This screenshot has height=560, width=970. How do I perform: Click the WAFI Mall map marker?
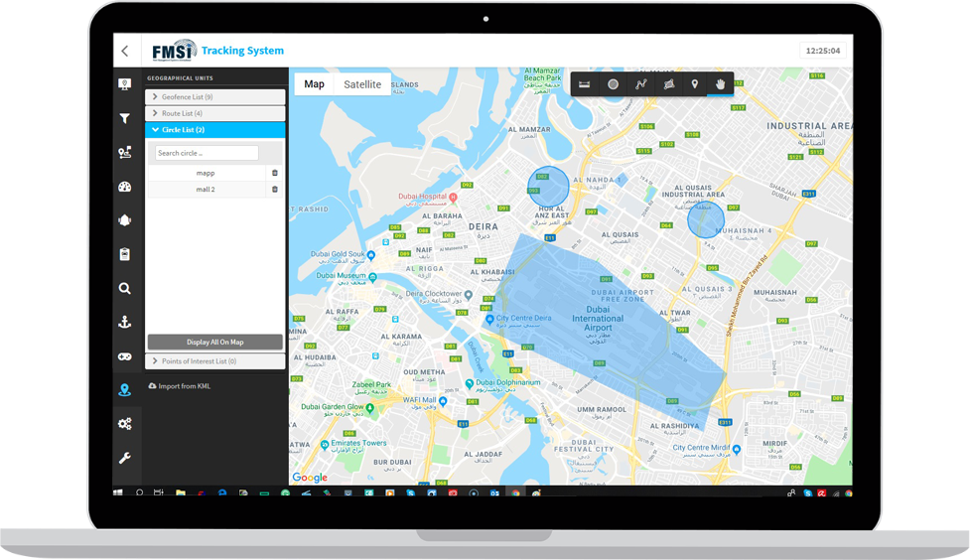click(x=443, y=401)
